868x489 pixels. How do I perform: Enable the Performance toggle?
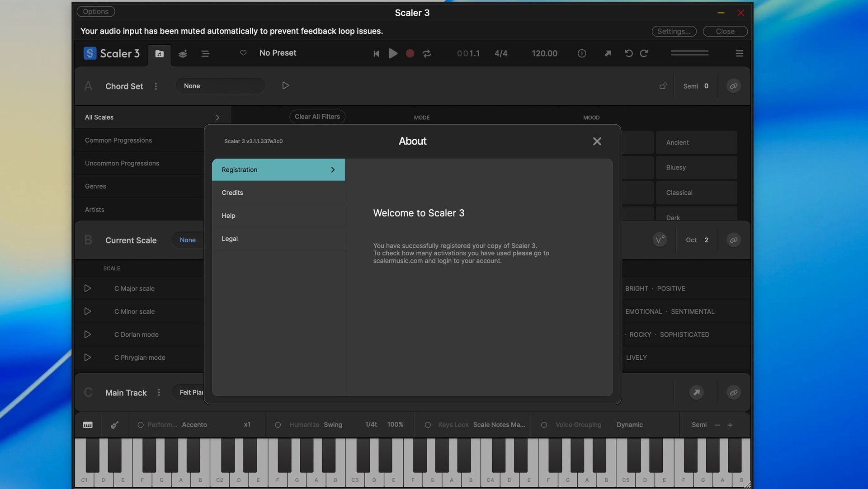pos(141,425)
